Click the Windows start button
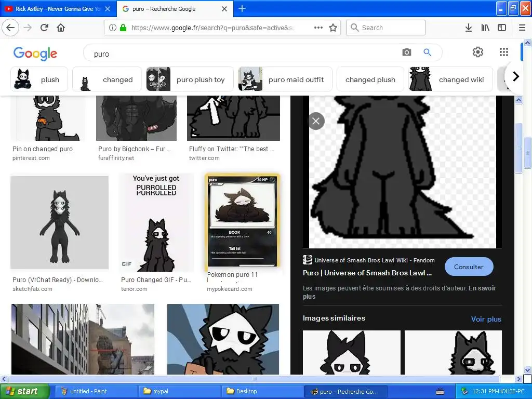 pyautogui.click(x=24, y=391)
